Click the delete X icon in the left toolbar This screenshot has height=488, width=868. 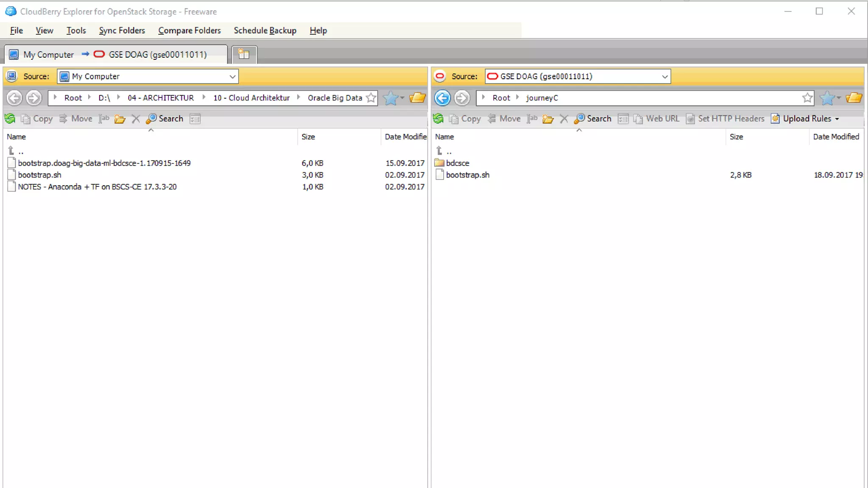pyautogui.click(x=136, y=119)
